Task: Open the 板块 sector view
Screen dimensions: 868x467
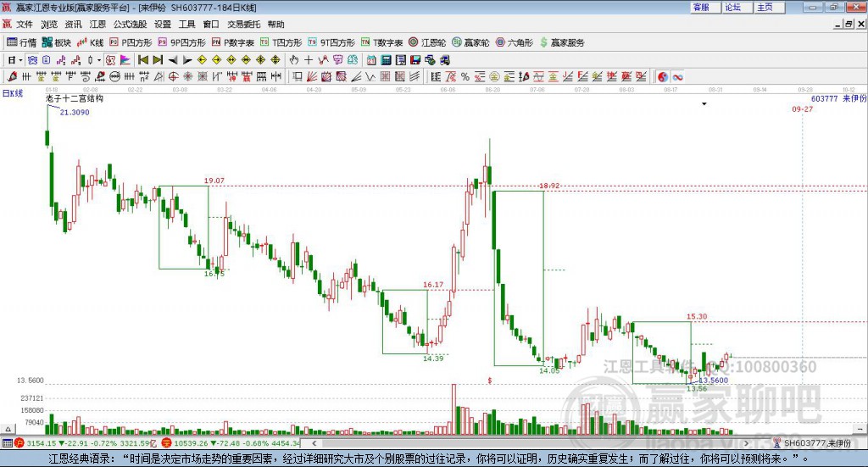Action: click(x=57, y=42)
